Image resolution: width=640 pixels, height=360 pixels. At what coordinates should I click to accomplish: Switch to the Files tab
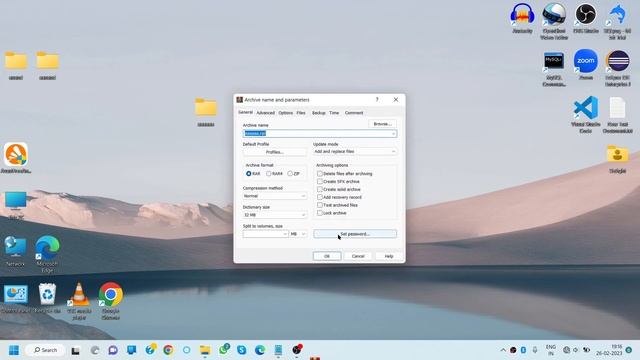tap(301, 113)
